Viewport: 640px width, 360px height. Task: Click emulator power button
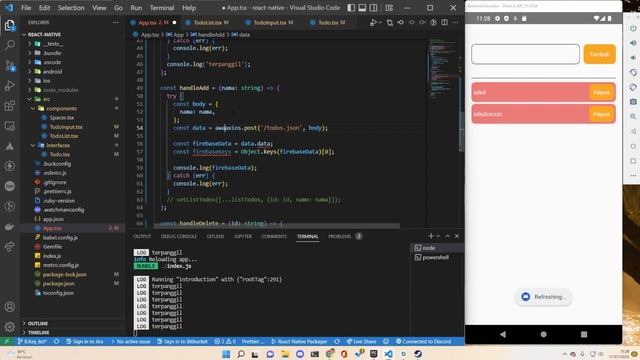(x=633, y=28)
